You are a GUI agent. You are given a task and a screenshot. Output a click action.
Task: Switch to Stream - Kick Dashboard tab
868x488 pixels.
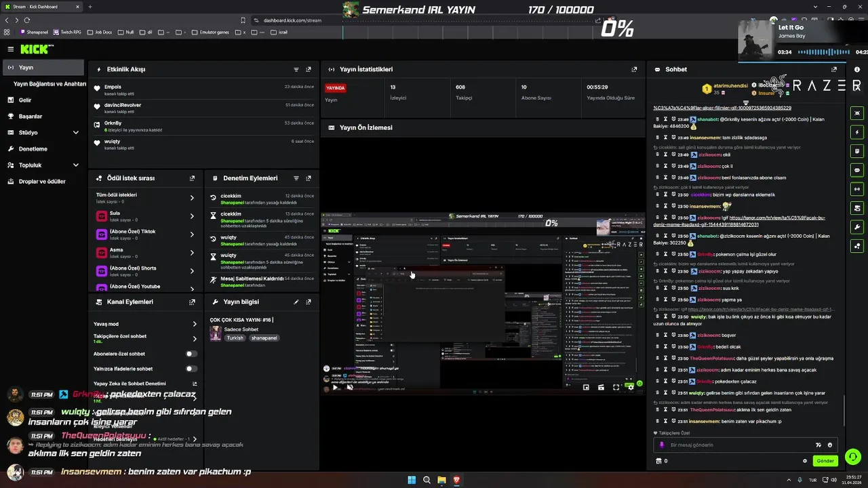pos(41,7)
